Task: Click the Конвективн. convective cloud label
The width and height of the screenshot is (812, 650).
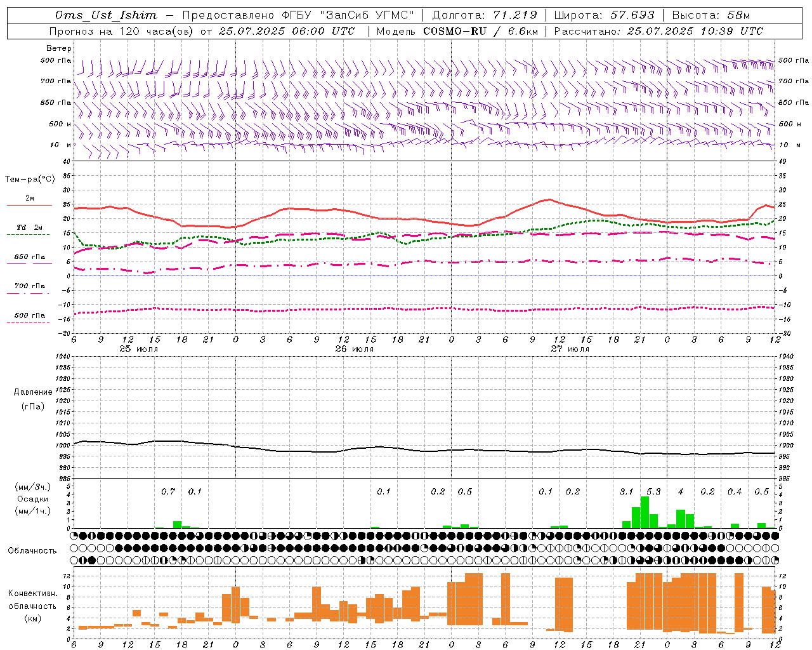Action: 32,594
